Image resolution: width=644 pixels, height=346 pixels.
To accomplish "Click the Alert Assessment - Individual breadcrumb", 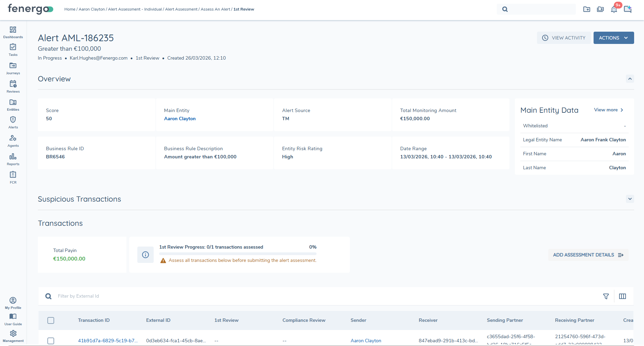I will pyautogui.click(x=135, y=9).
